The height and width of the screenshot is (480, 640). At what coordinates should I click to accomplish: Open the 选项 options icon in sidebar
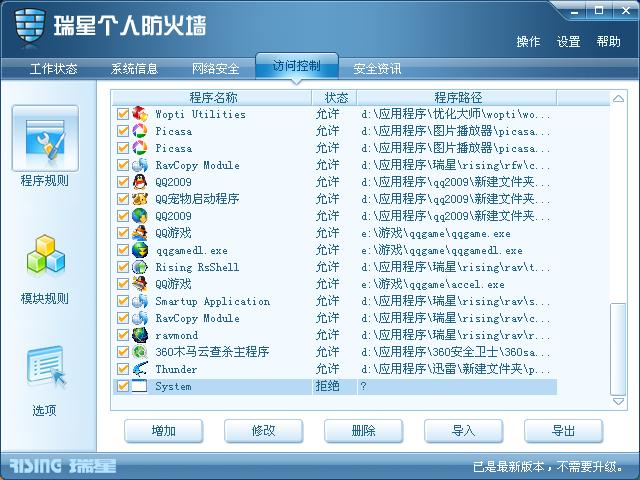(46, 367)
